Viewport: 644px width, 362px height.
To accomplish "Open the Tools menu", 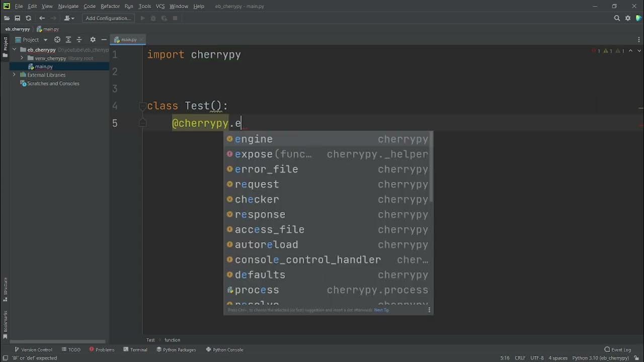I will [145, 6].
